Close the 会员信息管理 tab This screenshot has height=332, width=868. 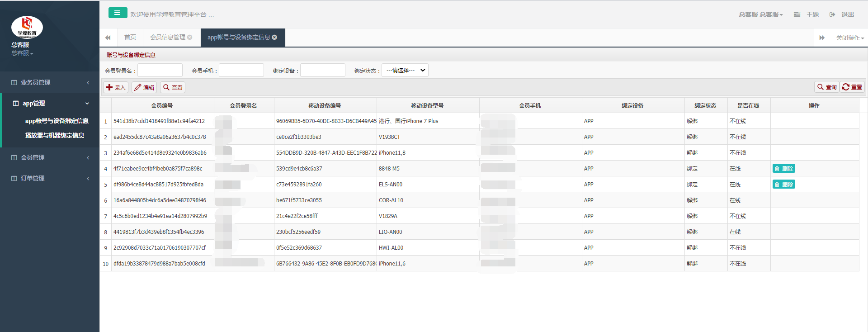[190, 37]
